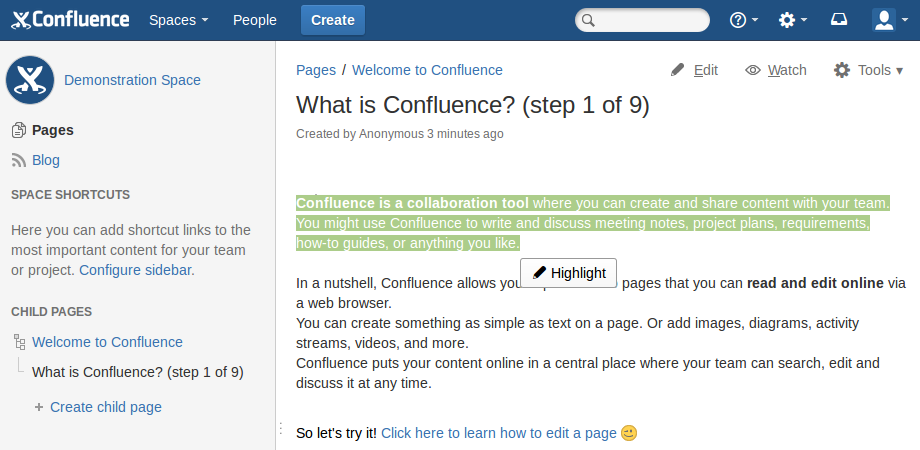
Task: Open the People menu item
Action: pos(254,20)
